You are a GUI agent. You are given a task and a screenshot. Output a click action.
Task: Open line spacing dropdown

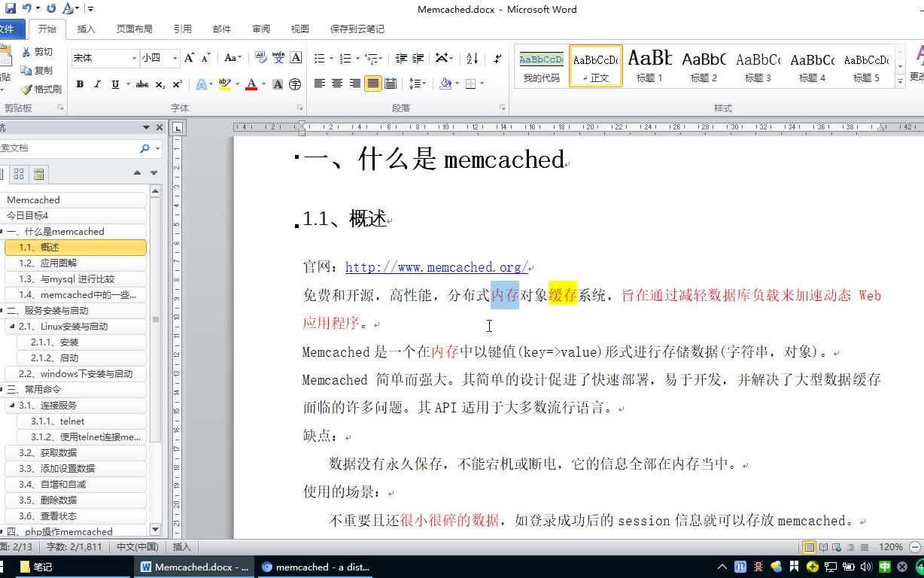click(x=417, y=84)
